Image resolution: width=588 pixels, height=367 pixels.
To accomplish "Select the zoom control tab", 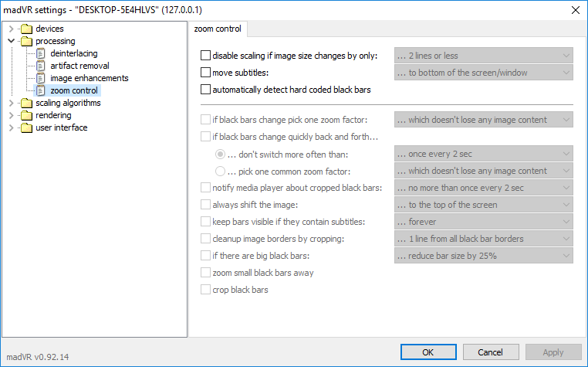I will pos(218,29).
